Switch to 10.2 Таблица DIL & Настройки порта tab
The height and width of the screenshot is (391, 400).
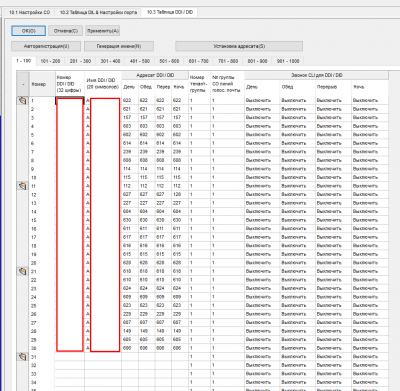click(98, 12)
